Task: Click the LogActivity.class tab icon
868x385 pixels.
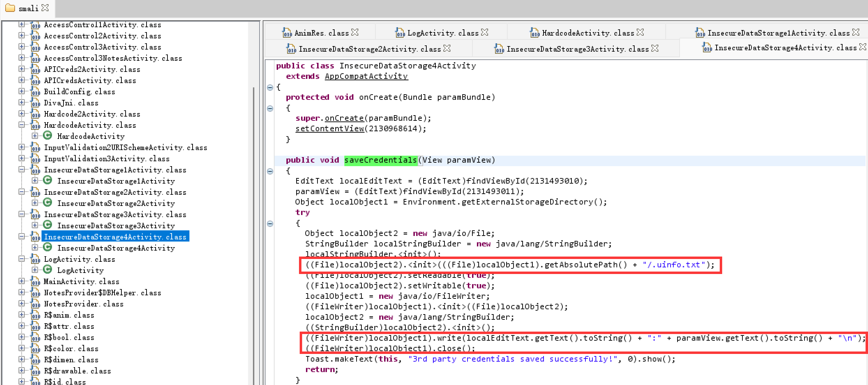Action: (400, 32)
